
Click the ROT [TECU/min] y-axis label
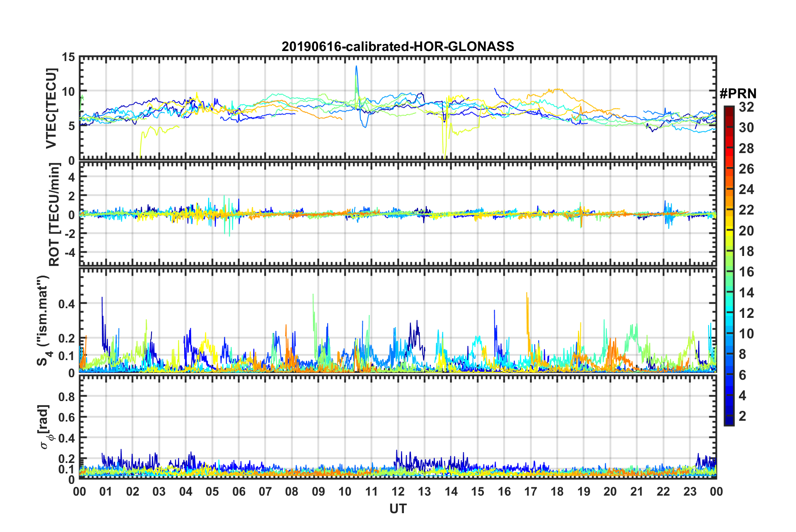pos(54,215)
